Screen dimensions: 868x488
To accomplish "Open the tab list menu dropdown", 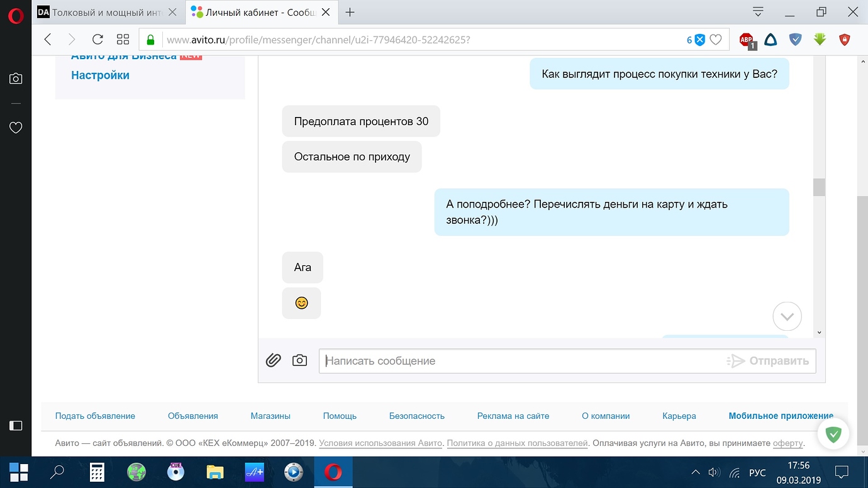I will 758,12.
